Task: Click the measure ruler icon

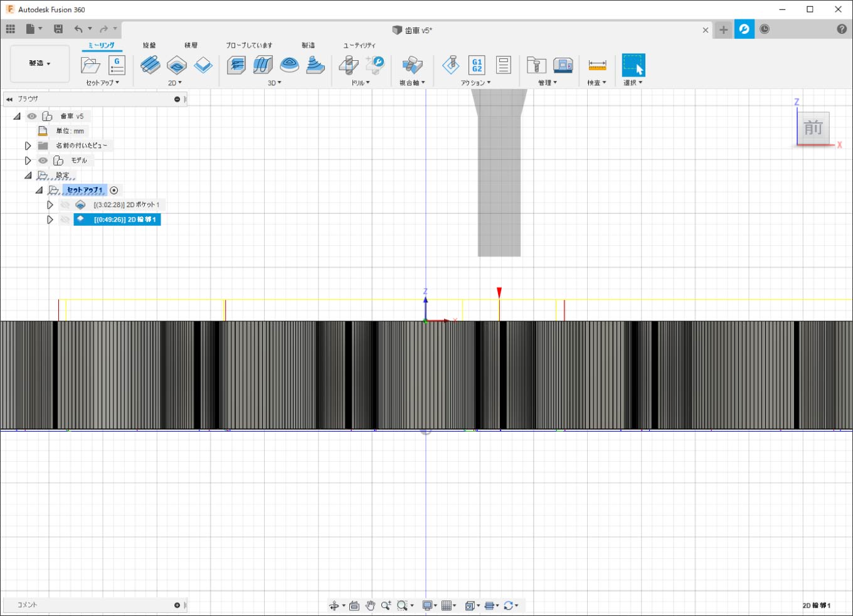Action: pos(597,65)
